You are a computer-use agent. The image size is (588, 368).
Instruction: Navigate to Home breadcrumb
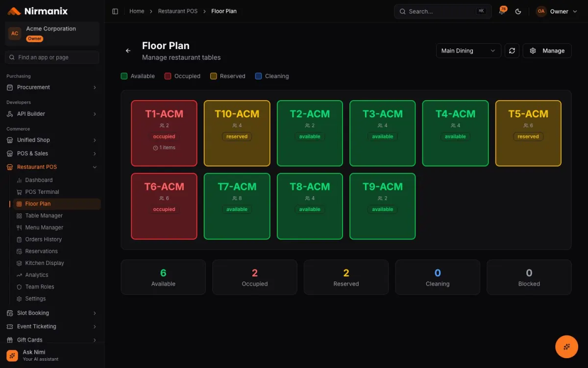pos(137,11)
